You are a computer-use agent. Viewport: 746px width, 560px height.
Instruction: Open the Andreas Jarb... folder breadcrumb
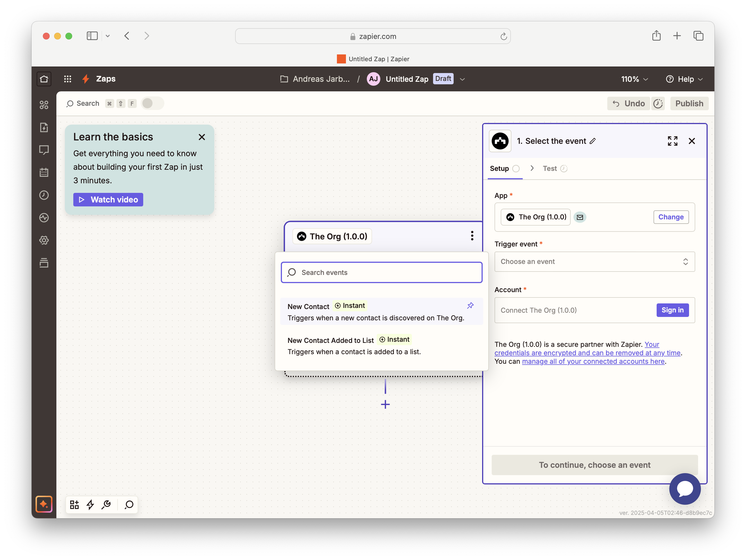(315, 79)
